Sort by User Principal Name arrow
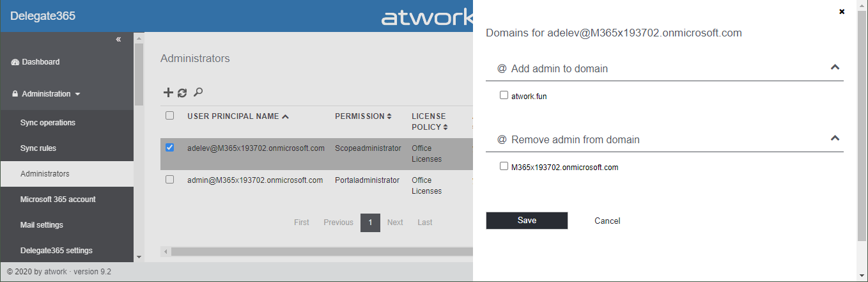 [285, 116]
